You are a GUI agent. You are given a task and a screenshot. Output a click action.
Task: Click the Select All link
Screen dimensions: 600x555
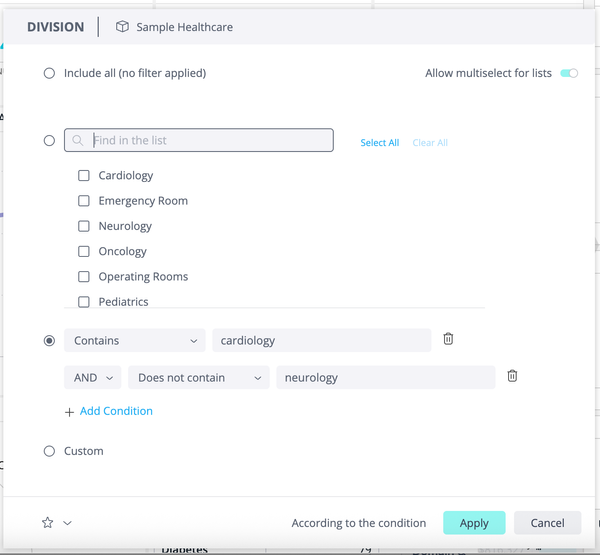[x=380, y=143]
